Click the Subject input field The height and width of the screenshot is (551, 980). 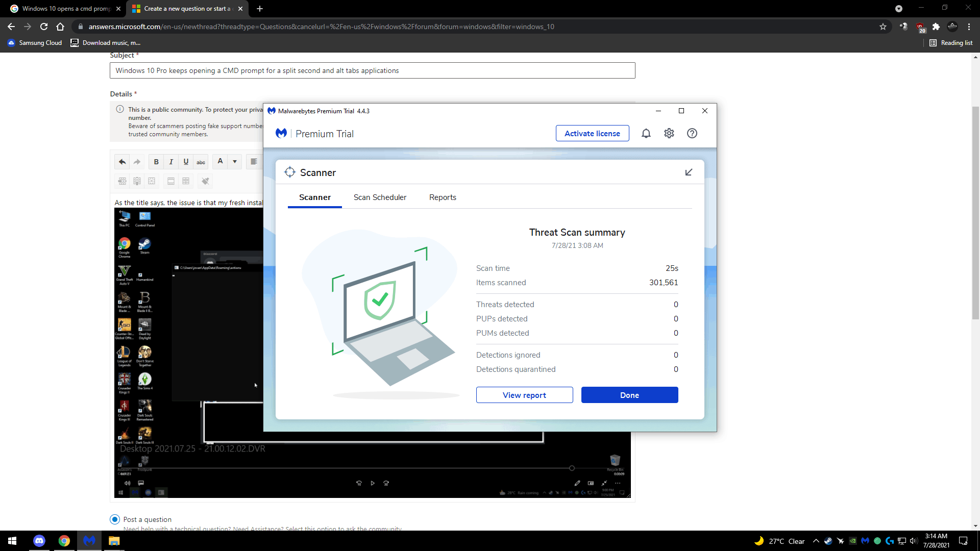coord(372,70)
